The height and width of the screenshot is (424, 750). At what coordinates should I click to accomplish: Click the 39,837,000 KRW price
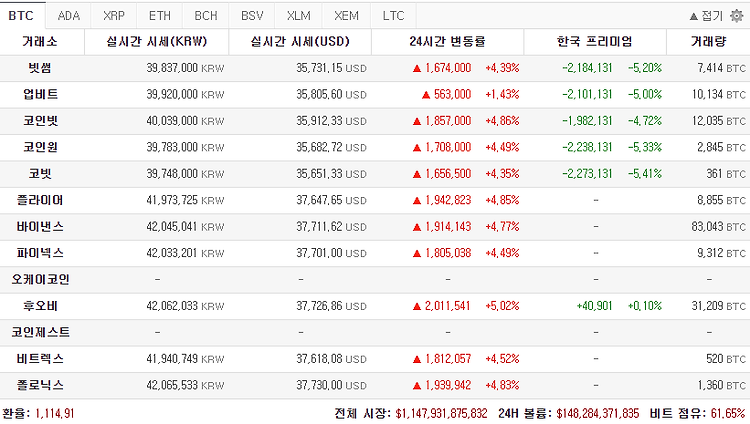tap(185, 68)
